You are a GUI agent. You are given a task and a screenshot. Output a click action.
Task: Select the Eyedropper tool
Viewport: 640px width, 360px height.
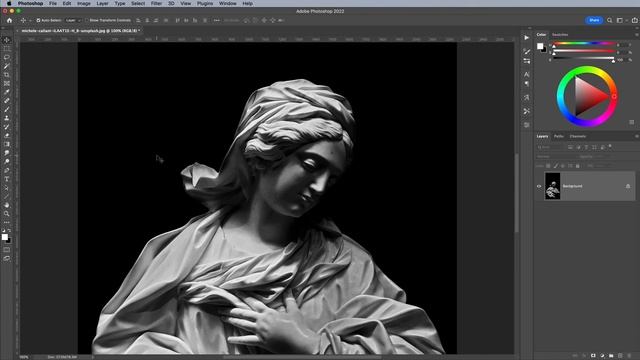[x=7, y=92]
